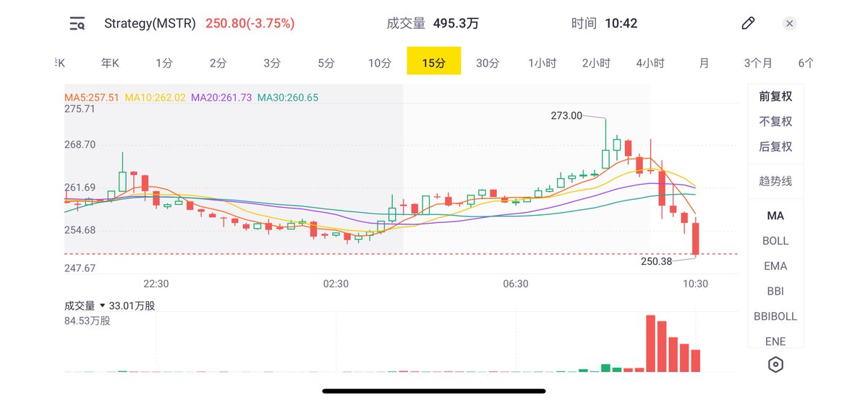Tap the 时间 10:42 time readout
This screenshot has width=868, height=401.
(604, 23)
